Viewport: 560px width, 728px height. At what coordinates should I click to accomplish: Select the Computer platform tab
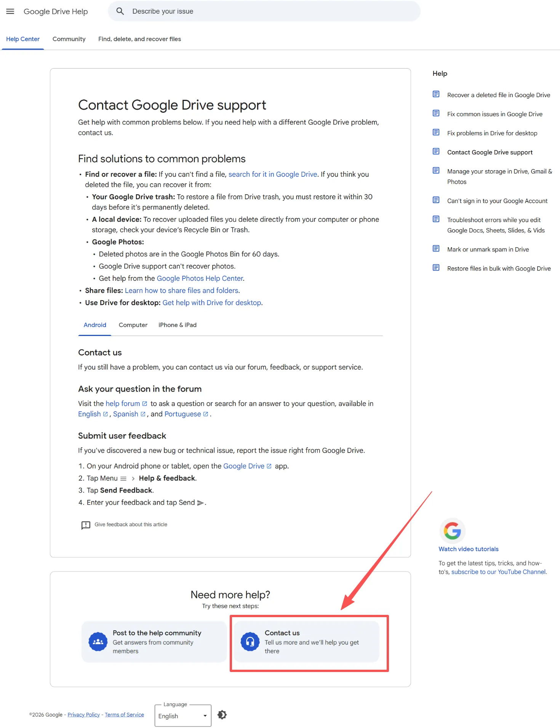click(133, 325)
